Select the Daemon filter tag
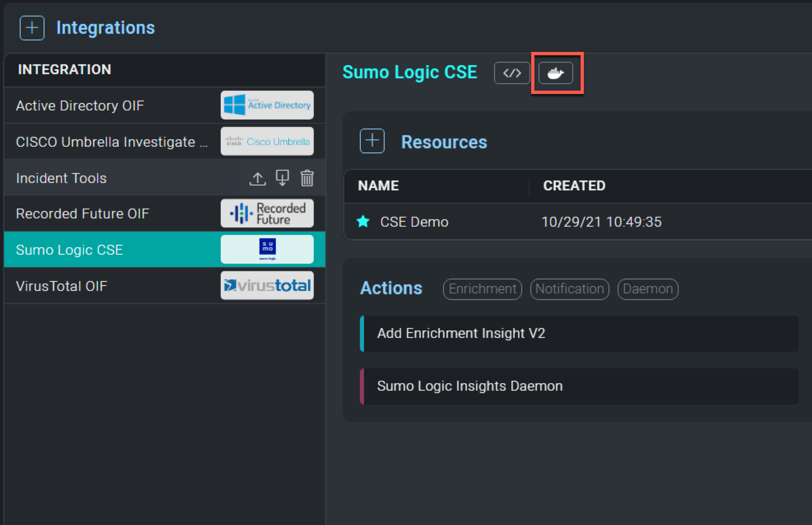 tap(647, 288)
